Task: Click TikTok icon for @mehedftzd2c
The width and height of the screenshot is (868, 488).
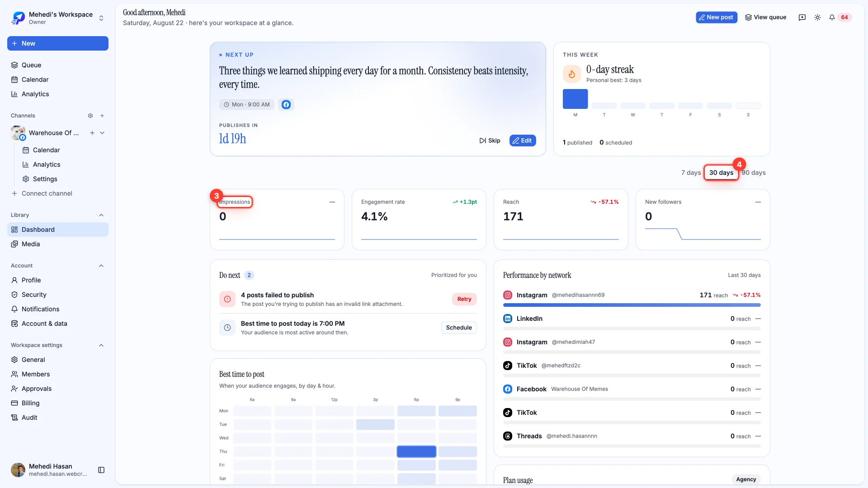Action: pyautogui.click(x=508, y=366)
